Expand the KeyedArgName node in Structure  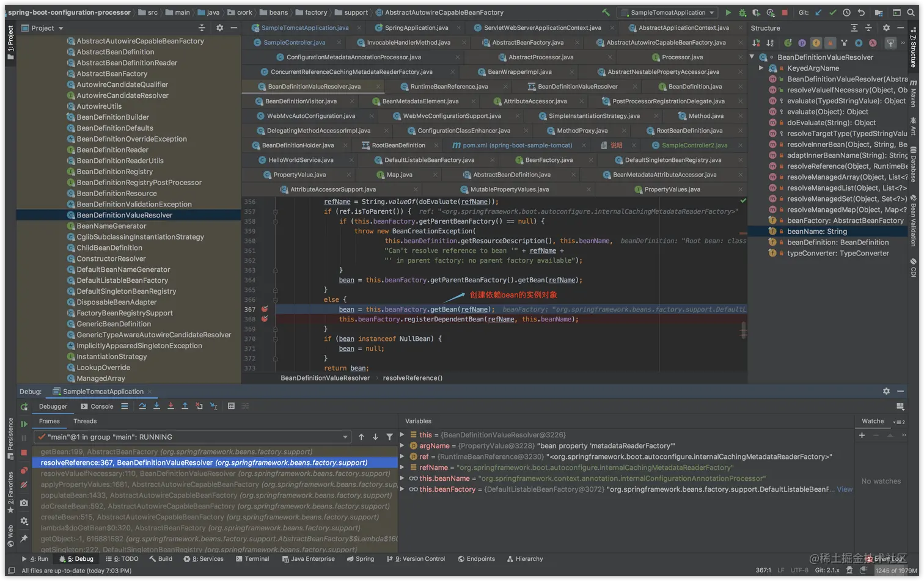(x=761, y=68)
